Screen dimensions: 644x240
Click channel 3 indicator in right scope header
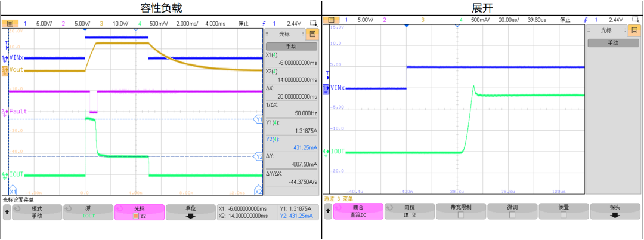coord(423,19)
